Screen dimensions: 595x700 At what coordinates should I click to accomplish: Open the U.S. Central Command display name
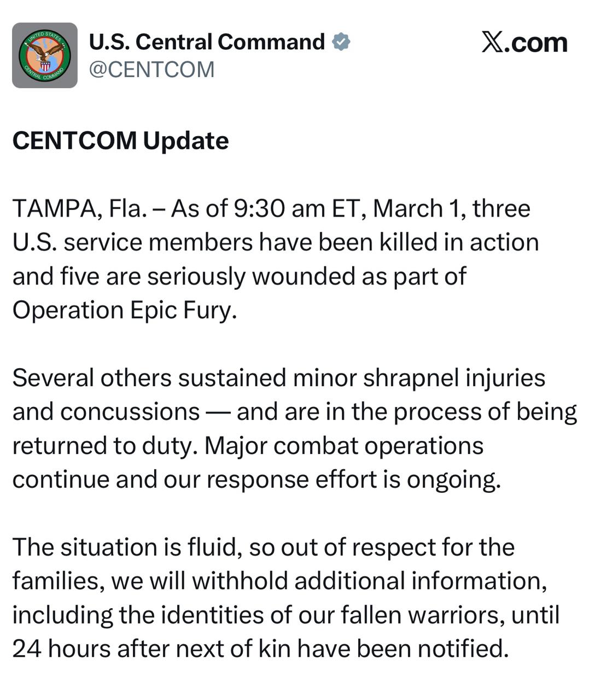(207, 42)
